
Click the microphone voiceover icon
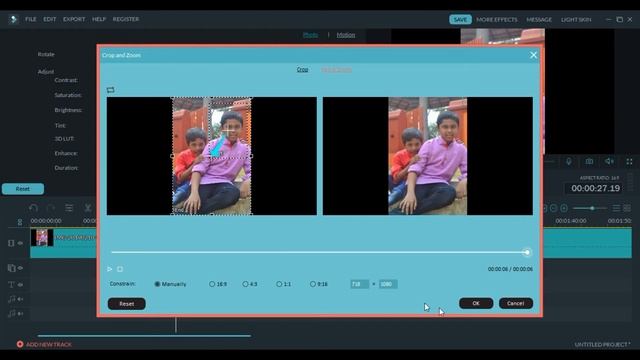[569, 162]
